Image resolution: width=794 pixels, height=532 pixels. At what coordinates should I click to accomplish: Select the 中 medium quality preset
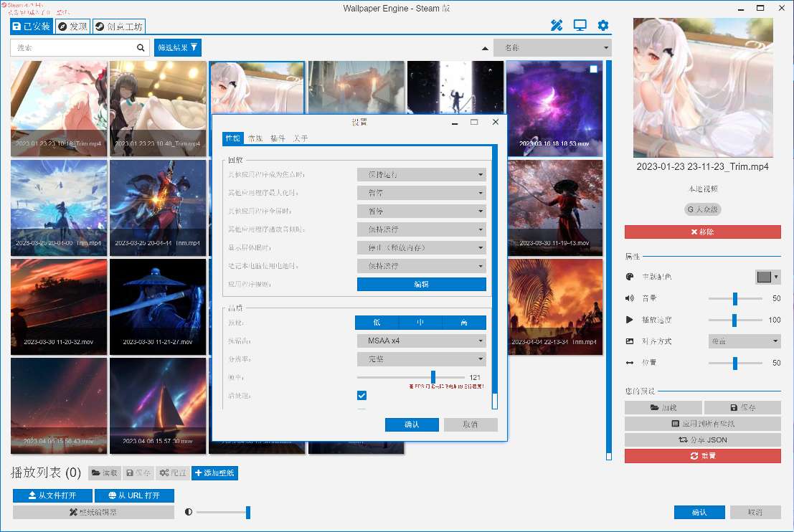click(x=420, y=323)
